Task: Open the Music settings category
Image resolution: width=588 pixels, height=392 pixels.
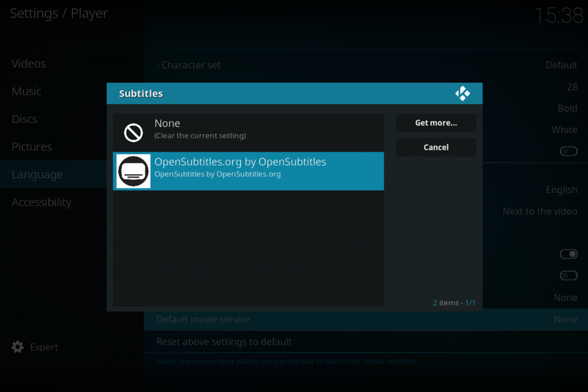Action: click(26, 91)
